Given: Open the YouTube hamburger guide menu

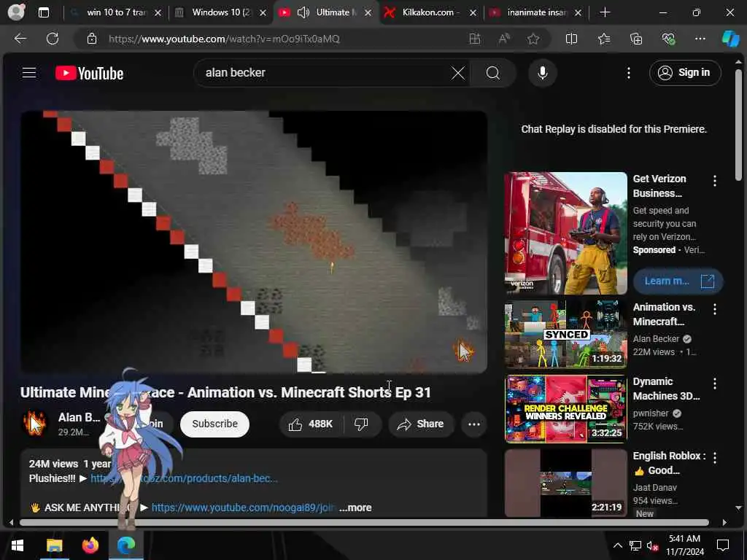Looking at the screenshot, I should tap(29, 73).
